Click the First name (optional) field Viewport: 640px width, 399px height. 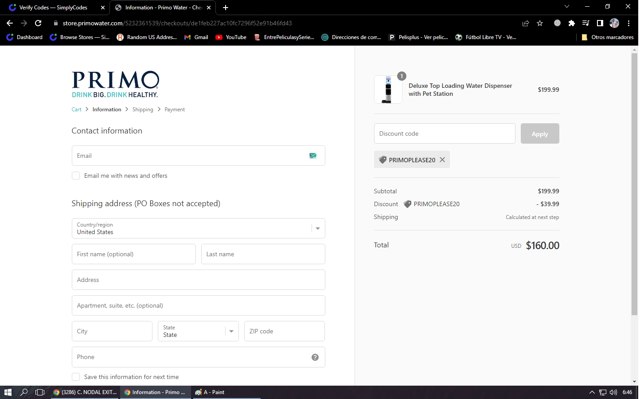[x=133, y=254]
